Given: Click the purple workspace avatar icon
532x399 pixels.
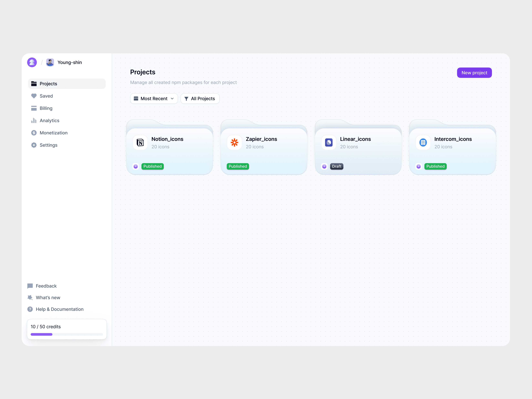Looking at the screenshot, I should [32, 62].
